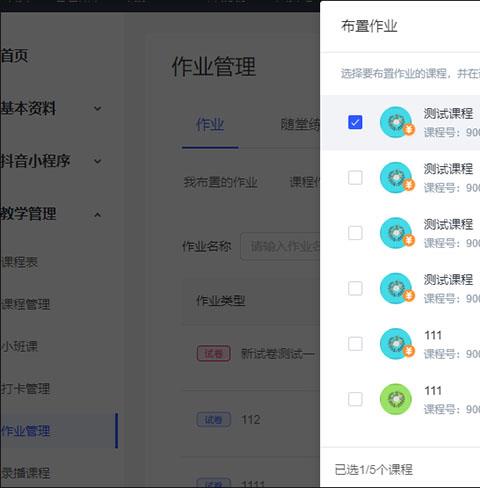Screen dimensions: 480x488
Task: Open 小班课 in the sidebar
Action: tap(19, 346)
